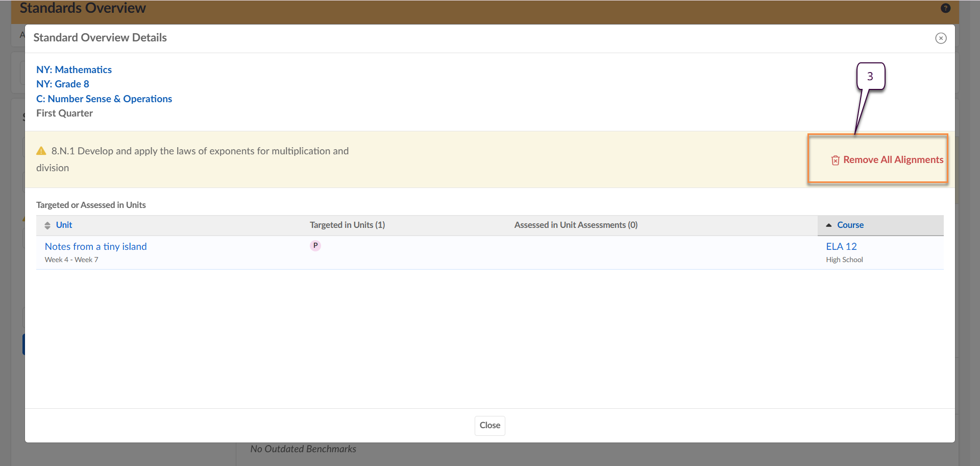Open the NY: Mathematics link
The image size is (980, 466).
pyautogui.click(x=74, y=70)
